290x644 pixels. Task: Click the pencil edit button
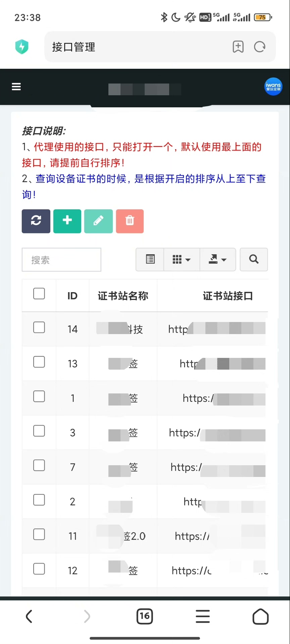(98, 221)
